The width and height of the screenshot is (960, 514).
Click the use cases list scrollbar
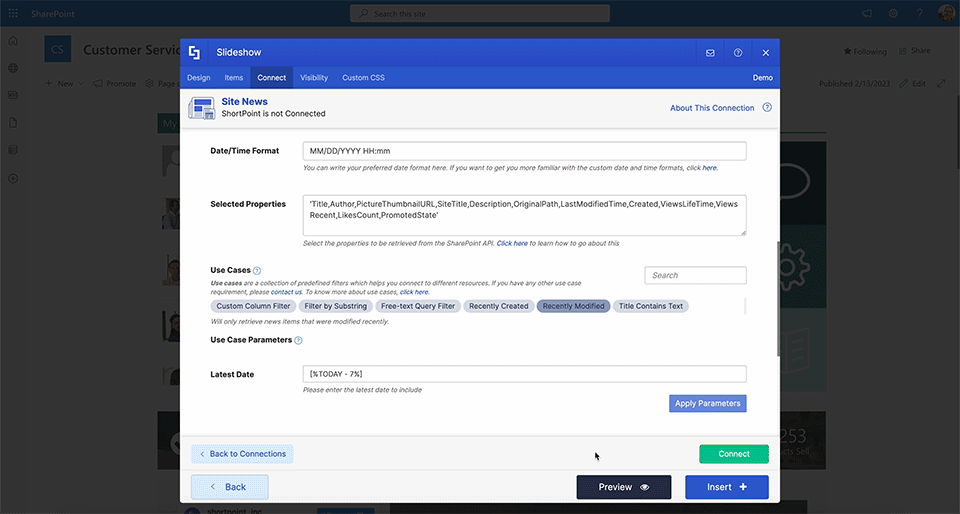click(745, 306)
